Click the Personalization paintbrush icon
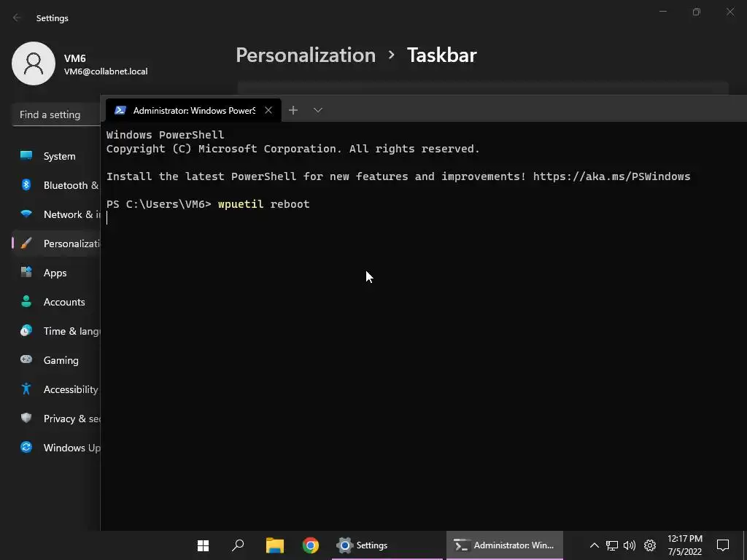 (26, 243)
